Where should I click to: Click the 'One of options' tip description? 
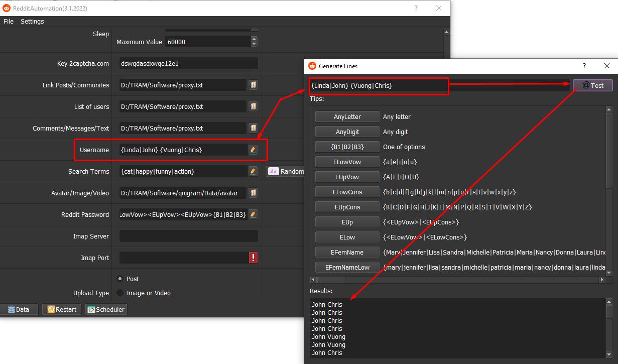(404, 147)
